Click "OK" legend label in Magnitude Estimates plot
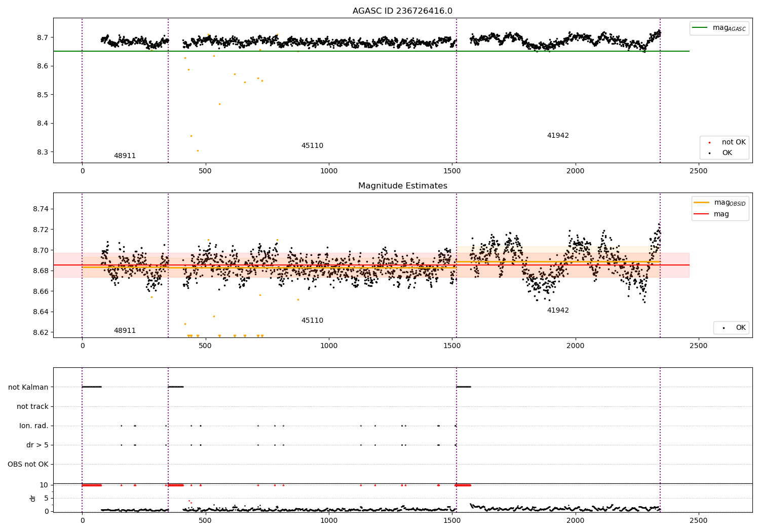The height and width of the screenshot is (532, 760). (x=741, y=328)
